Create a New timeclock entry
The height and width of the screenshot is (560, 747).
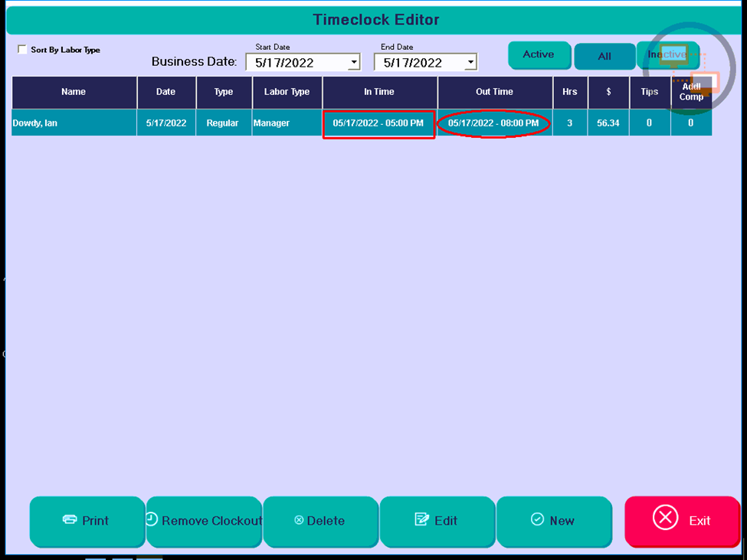click(554, 521)
